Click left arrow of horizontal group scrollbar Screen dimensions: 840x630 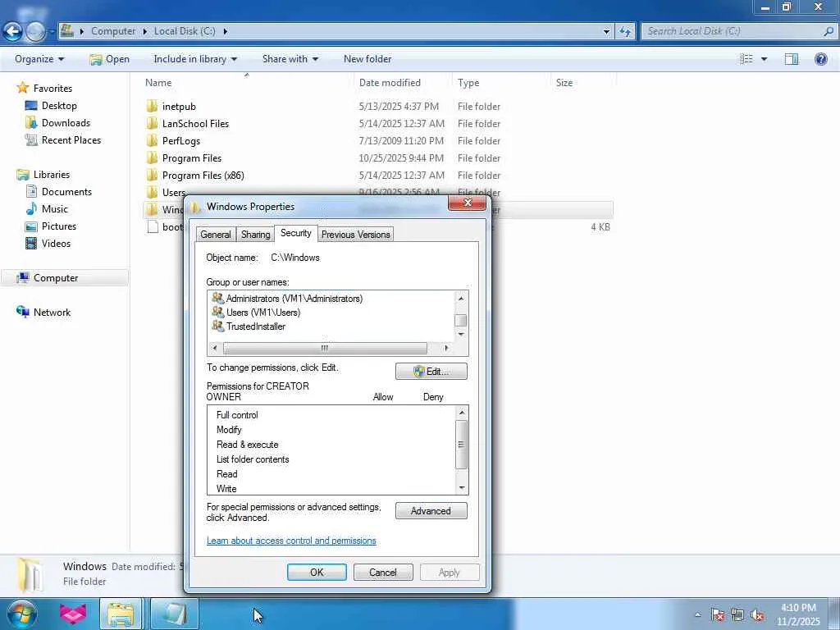pos(215,348)
